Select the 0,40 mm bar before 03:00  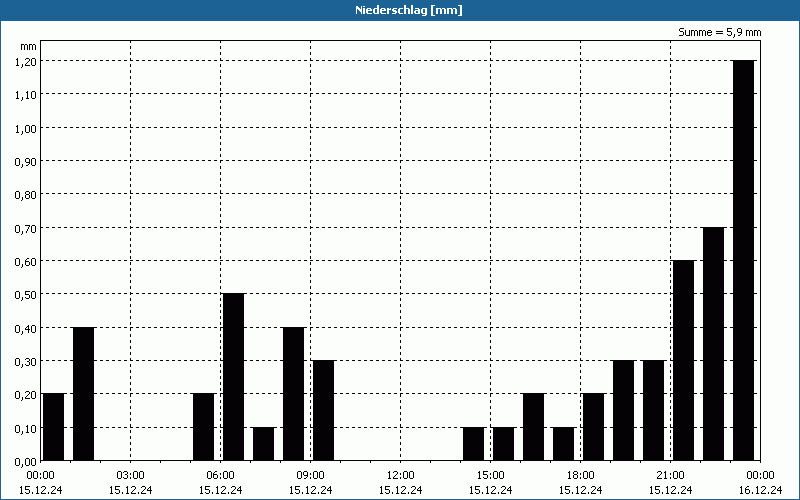click(84, 394)
